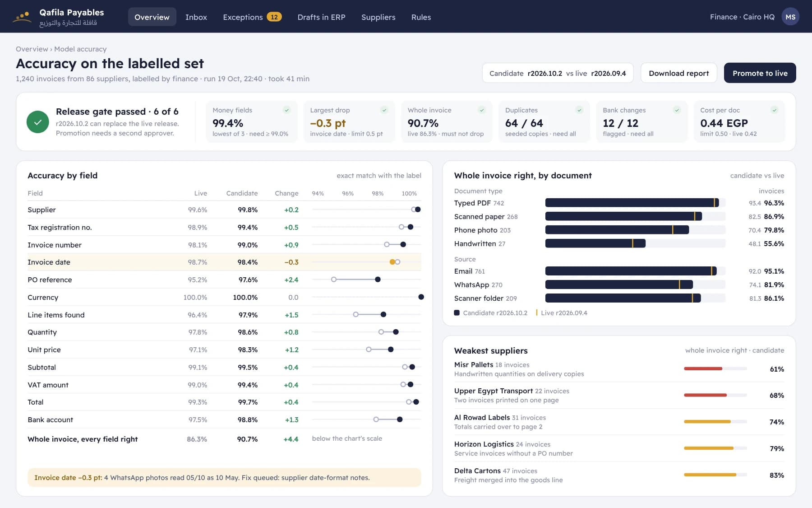Select the Invoice date field row
Viewport: 812px width, 508px height.
pyautogui.click(x=224, y=262)
